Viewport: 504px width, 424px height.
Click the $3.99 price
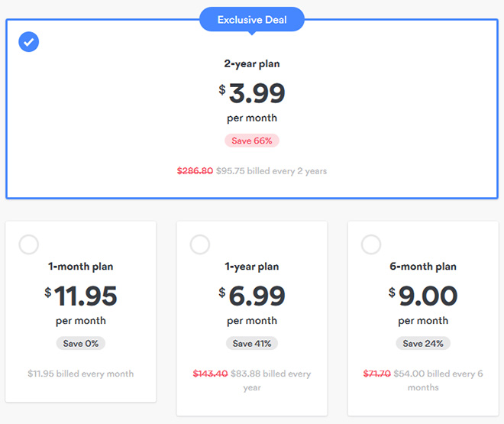252,93
